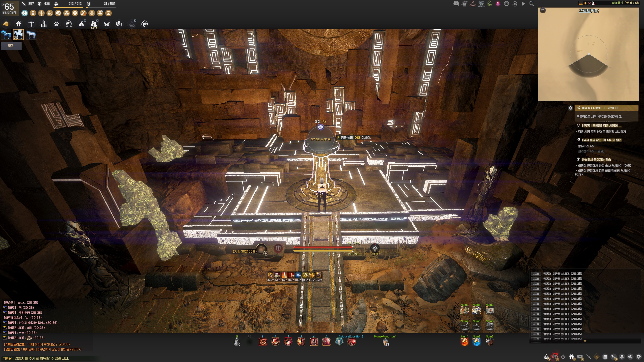Click the paw pet icon
Viewport: 644px width, 362px height.
click(56, 24)
